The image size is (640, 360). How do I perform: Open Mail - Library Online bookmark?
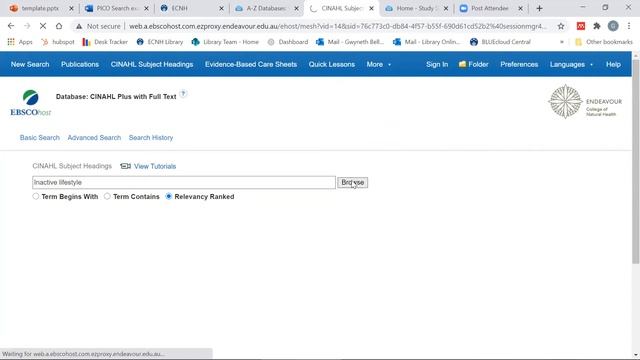click(427, 42)
